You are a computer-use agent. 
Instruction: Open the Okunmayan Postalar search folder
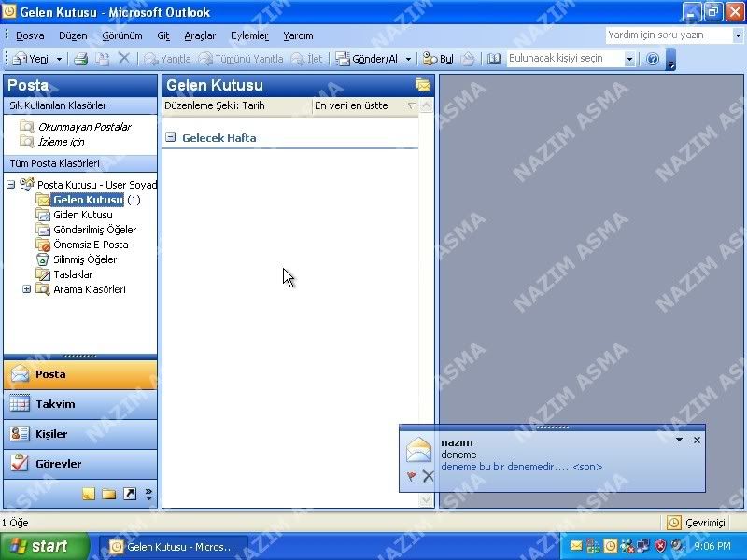84,127
